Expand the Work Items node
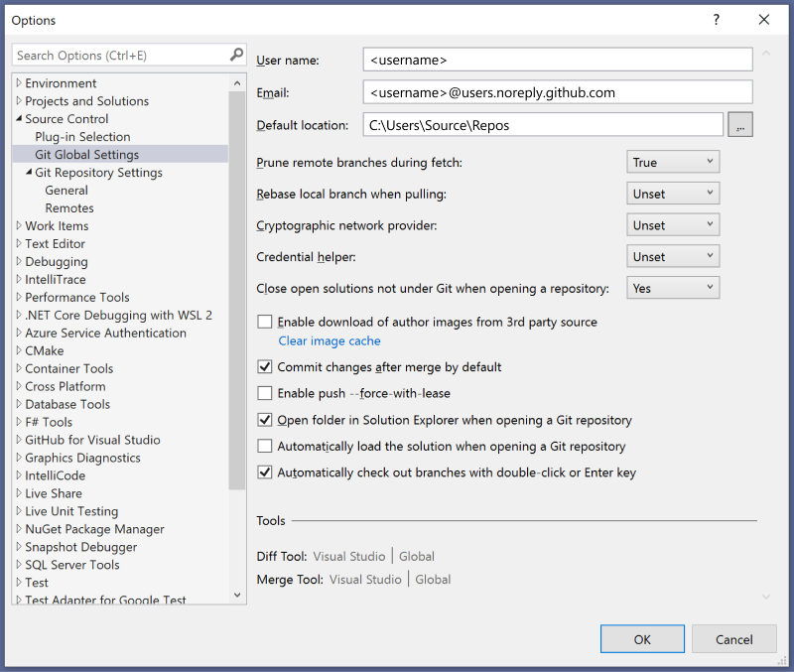 tap(17, 225)
